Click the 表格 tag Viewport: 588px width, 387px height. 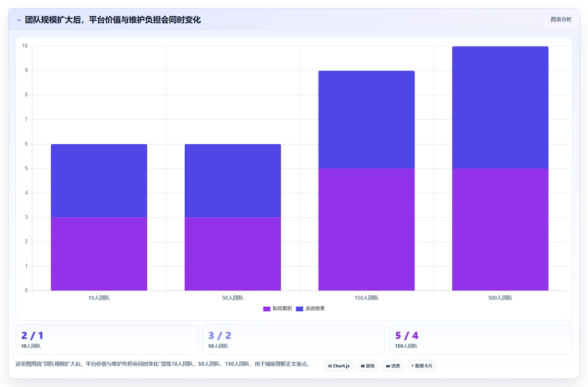coord(368,366)
